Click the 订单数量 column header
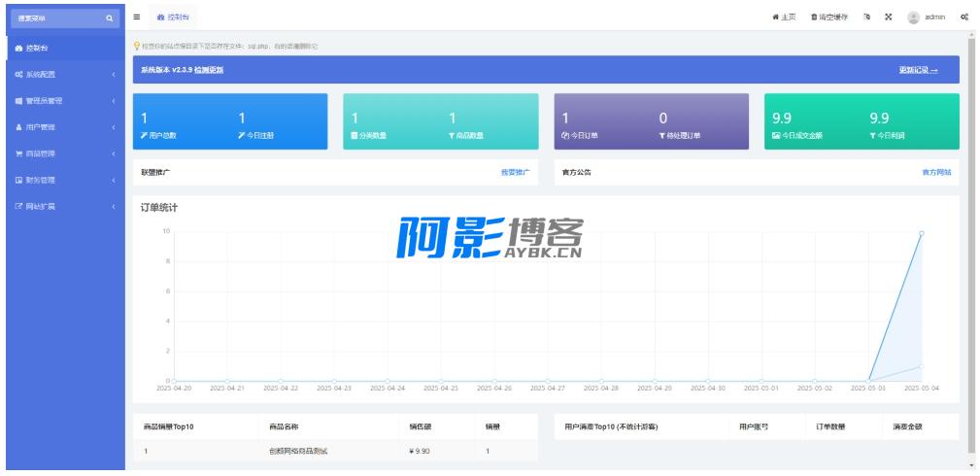Viewport: 980px width, 476px height. coord(830,427)
